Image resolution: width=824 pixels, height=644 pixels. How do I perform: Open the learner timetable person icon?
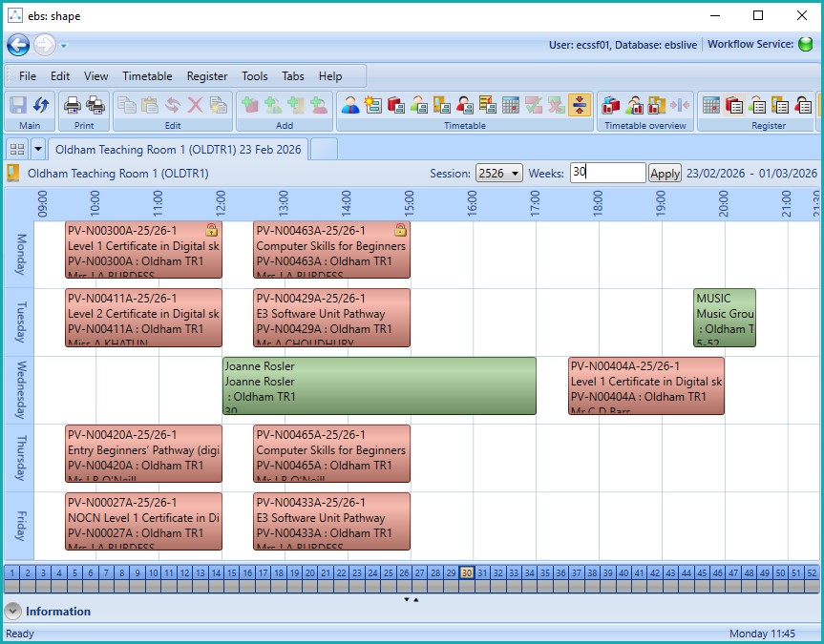coord(350,106)
